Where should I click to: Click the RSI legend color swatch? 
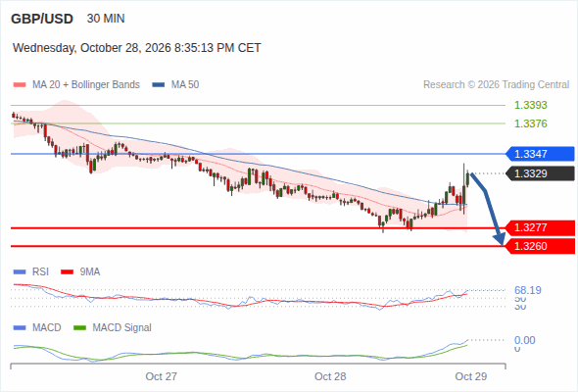(20, 272)
